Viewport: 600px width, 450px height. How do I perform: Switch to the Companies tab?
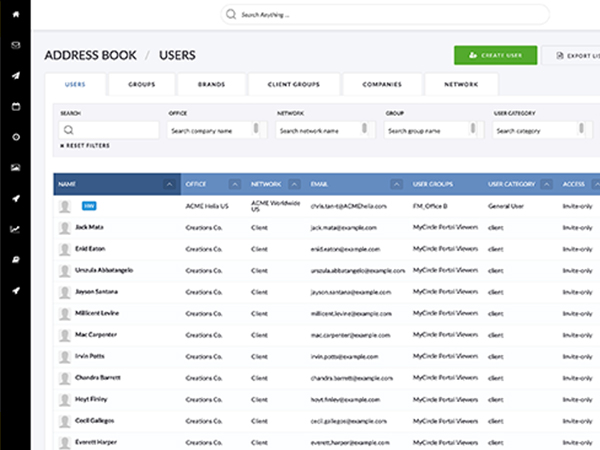pos(382,84)
